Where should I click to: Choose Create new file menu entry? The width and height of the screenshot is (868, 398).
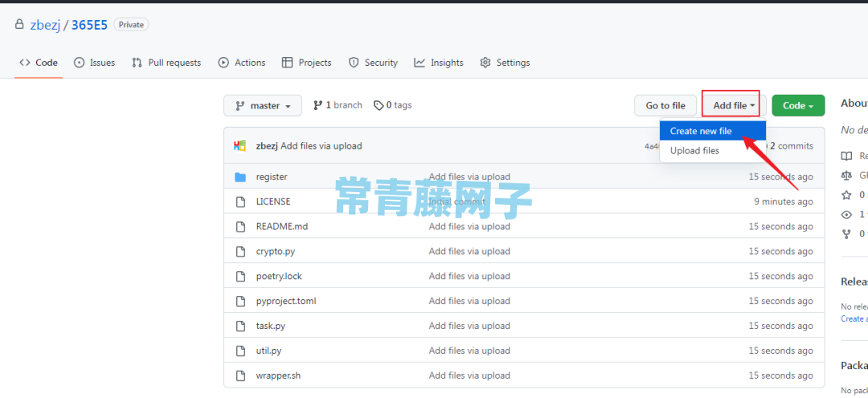point(712,131)
